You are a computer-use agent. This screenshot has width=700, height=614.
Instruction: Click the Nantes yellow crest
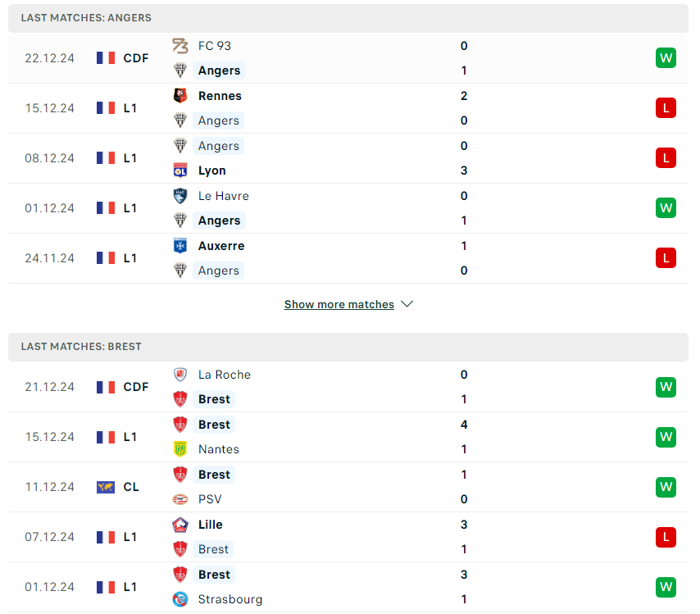180,448
